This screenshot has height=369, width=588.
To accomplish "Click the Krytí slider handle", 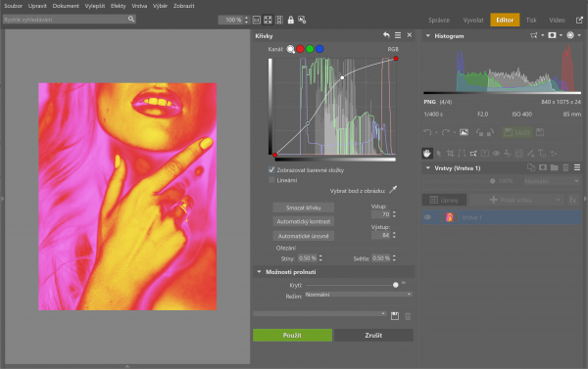I will point(396,285).
